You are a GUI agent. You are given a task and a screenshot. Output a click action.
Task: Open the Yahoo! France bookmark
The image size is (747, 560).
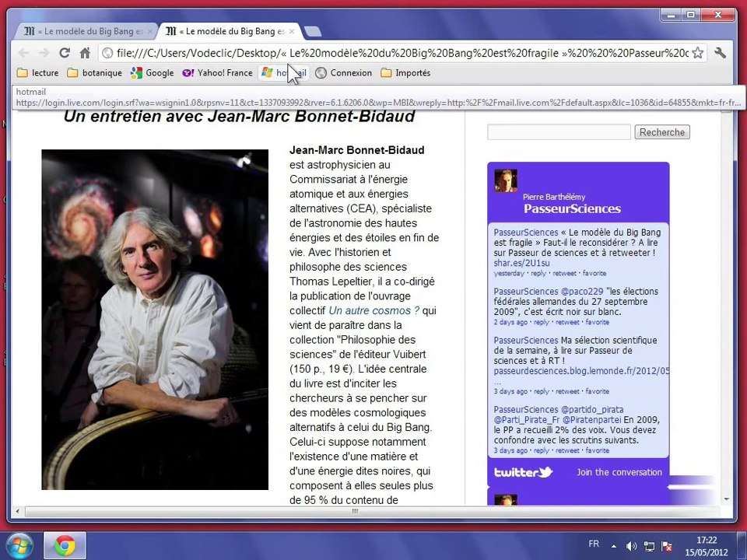pos(217,73)
